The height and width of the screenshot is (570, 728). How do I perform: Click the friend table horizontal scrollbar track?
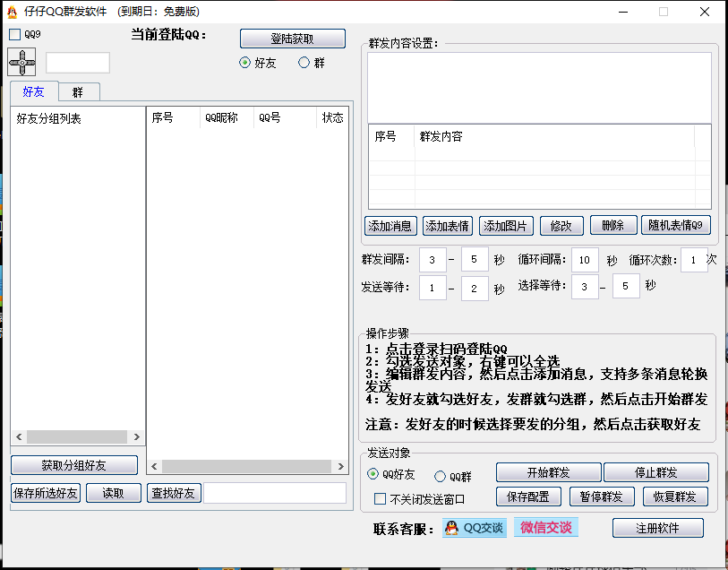246,466
